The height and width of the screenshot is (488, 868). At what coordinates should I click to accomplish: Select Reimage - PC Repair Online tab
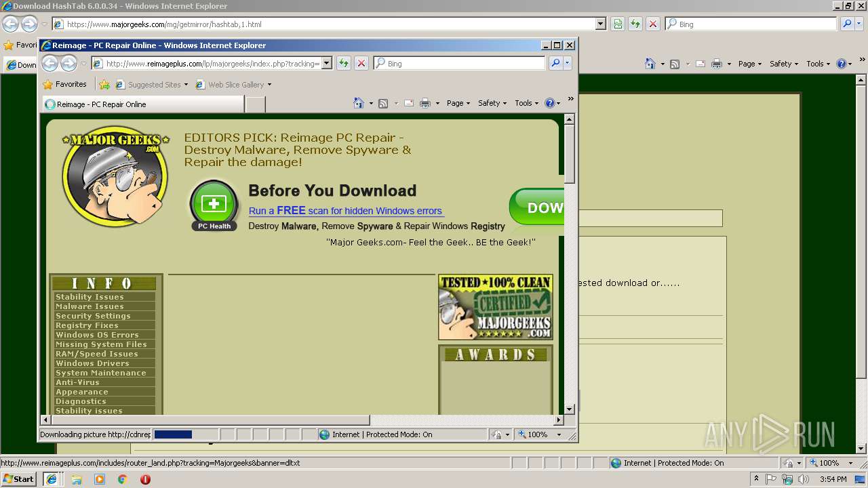tap(143, 104)
